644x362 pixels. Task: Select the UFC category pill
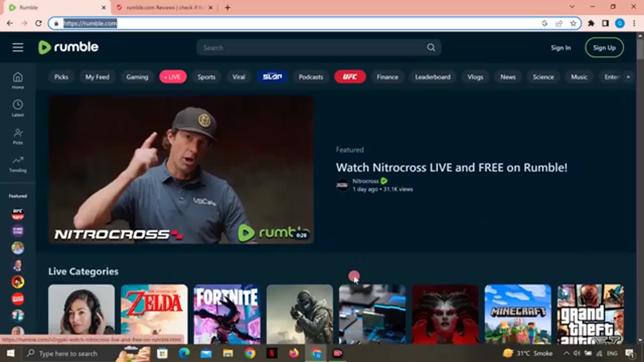click(x=350, y=77)
